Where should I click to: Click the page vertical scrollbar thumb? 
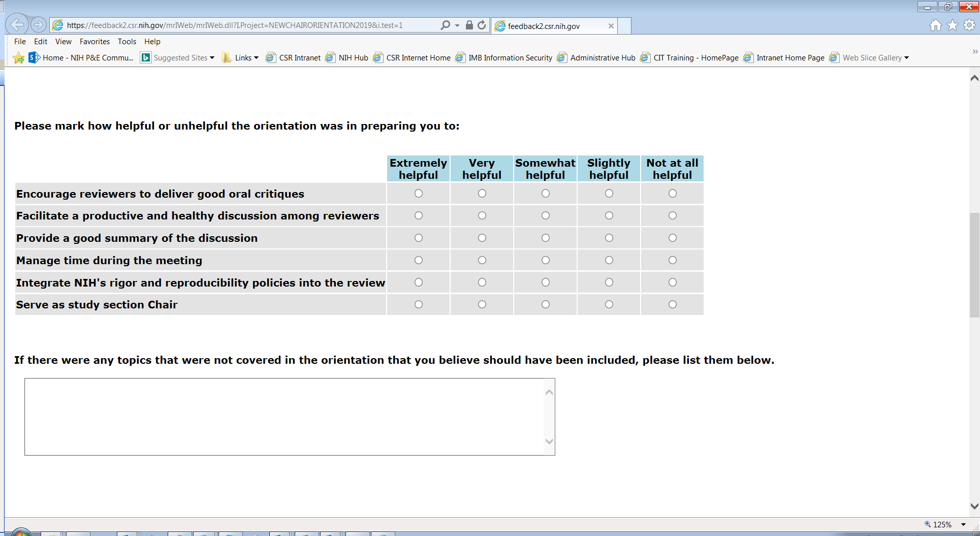(974, 265)
